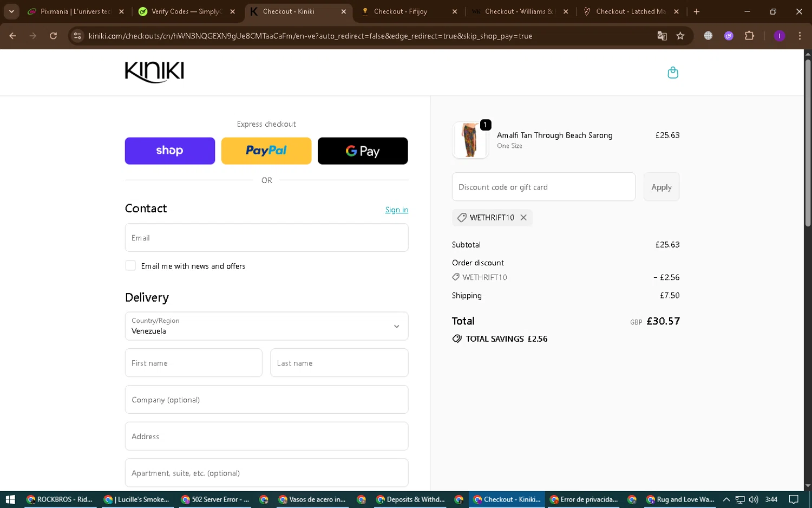Screen dimensions: 812x508
Task: Close the Checkout - Latched tab
Action: point(676,11)
